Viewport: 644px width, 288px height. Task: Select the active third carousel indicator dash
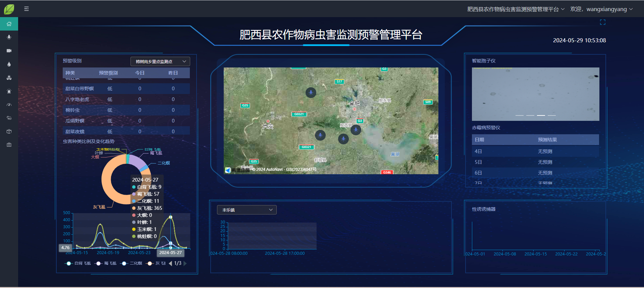tap(541, 115)
